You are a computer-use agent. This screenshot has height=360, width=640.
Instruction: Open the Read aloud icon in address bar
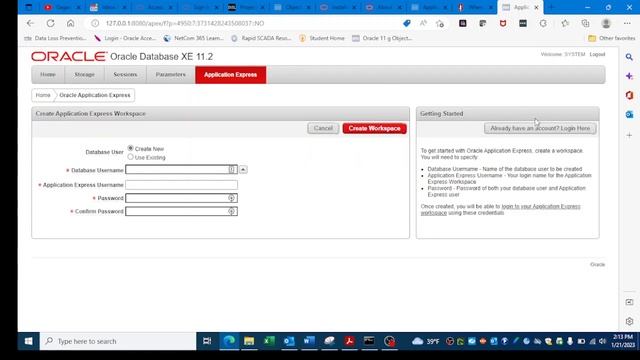[423, 23]
